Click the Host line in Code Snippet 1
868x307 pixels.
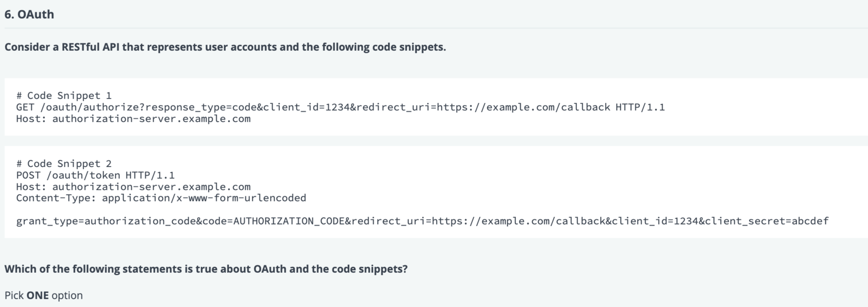[133, 119]
